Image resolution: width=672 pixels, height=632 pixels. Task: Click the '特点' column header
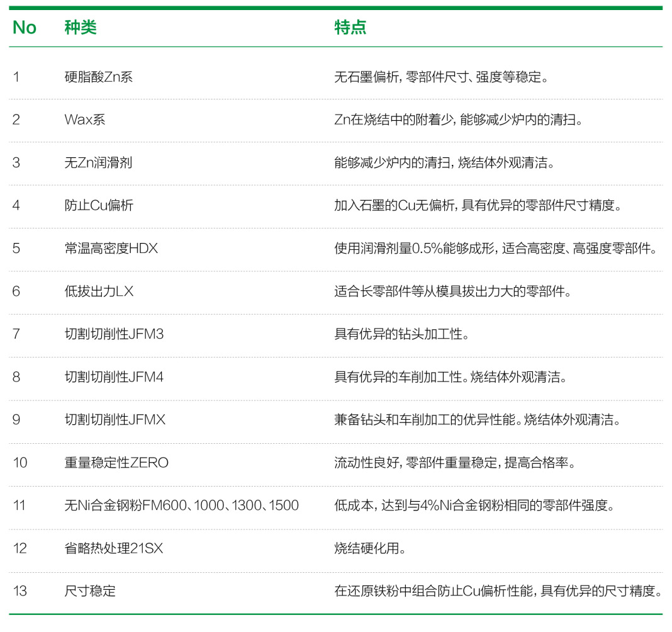point(350,28)
